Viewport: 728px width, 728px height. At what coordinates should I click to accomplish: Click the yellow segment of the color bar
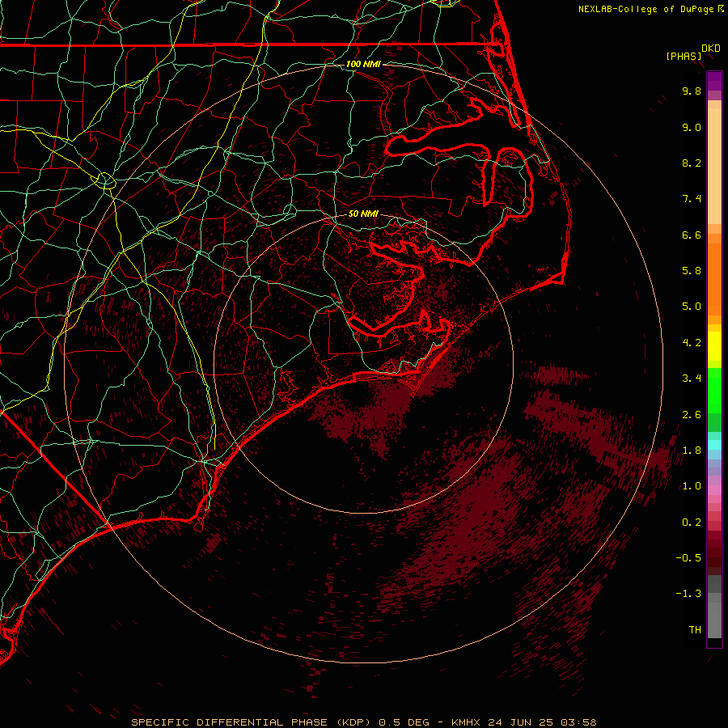[x=714, y=346]
